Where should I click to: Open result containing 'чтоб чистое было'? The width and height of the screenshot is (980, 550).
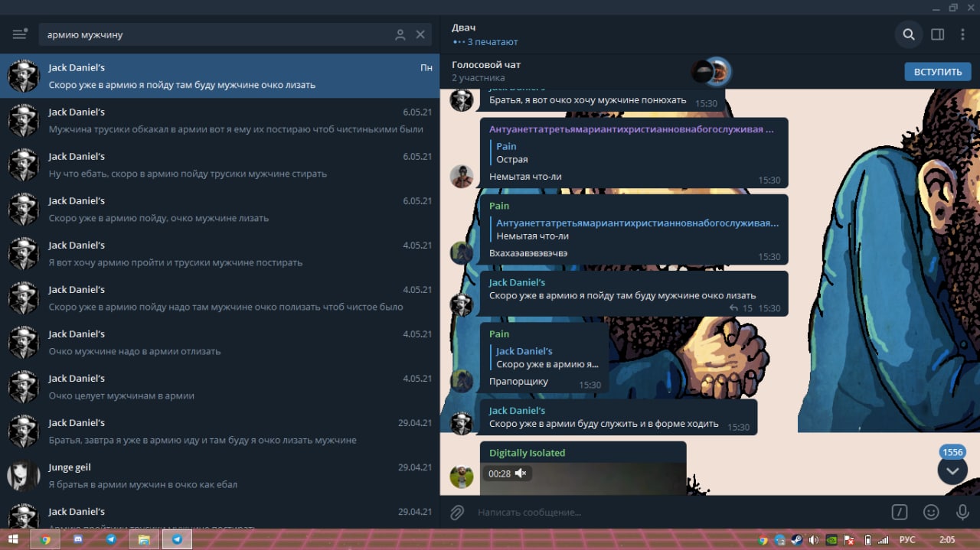point(220,298)
